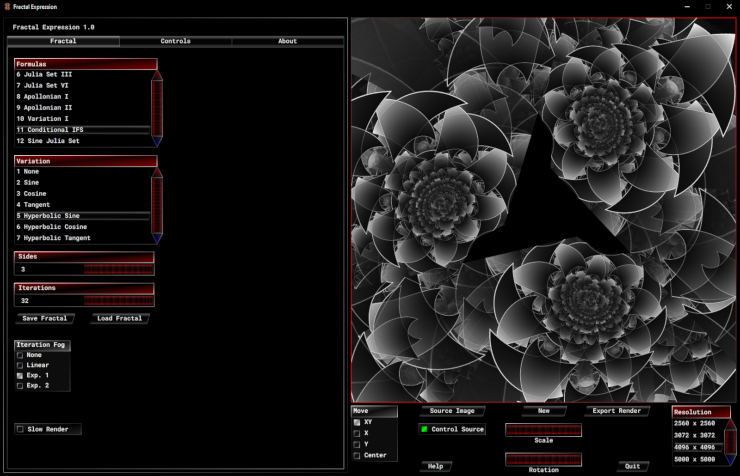
Task: Click the New button
Action: coord(544,411)
